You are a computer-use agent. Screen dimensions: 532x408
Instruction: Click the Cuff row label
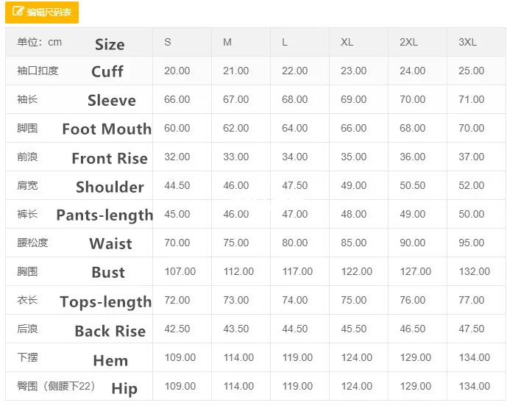coord(107,71)
